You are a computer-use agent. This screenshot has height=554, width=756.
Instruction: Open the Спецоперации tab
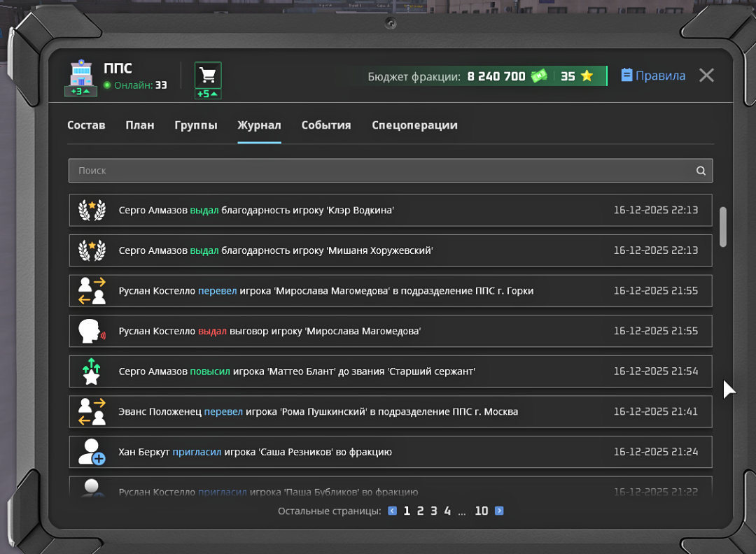point(414,125)
